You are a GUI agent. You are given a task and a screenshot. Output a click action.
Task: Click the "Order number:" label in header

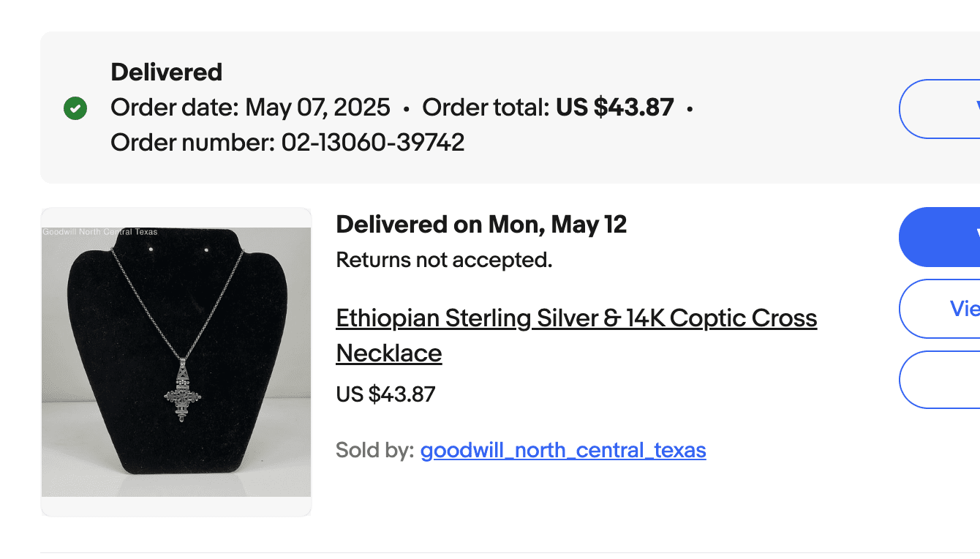[x=192, y=142]
